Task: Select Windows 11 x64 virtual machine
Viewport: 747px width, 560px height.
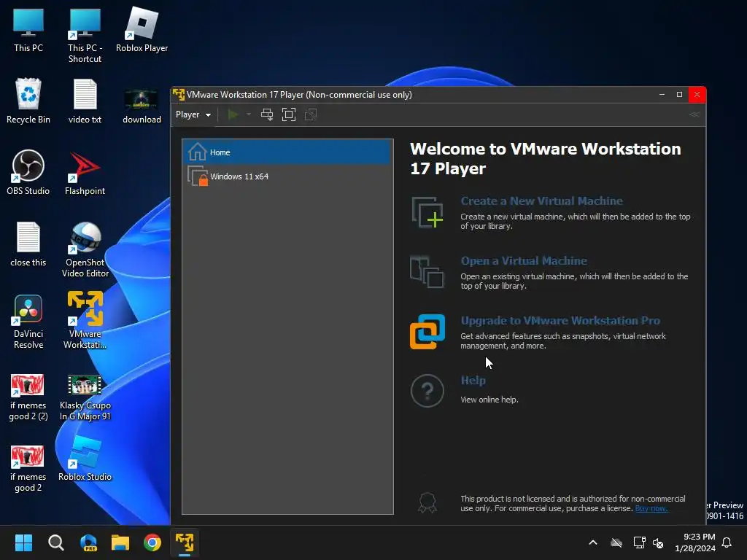Action: [x=287, y=176]
